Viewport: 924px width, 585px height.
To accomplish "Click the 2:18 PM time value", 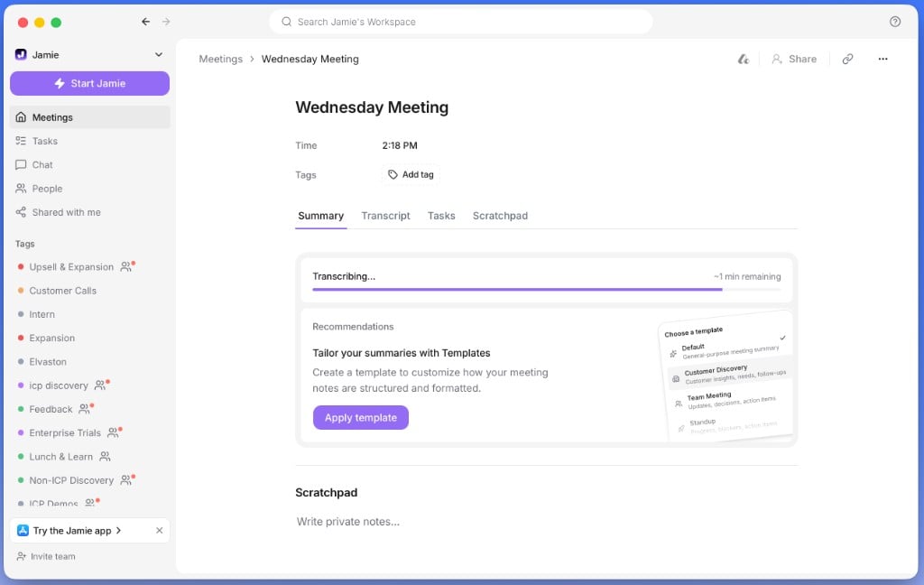I will tap(400, 145).
